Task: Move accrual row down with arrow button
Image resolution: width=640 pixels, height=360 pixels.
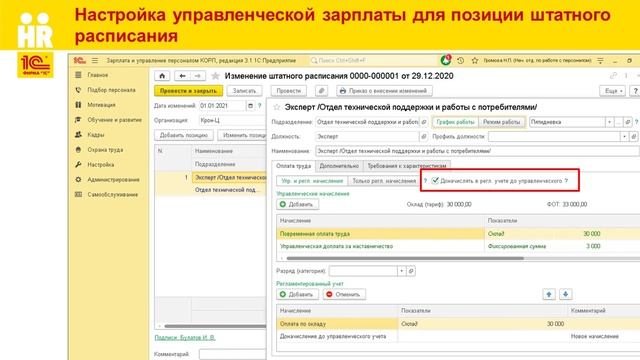Action: [x=565, y=294]
